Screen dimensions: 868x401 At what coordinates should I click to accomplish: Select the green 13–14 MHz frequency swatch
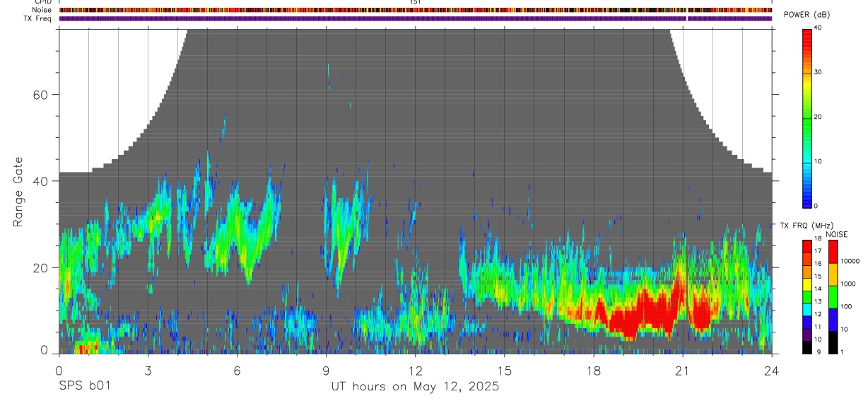point(807,298)
